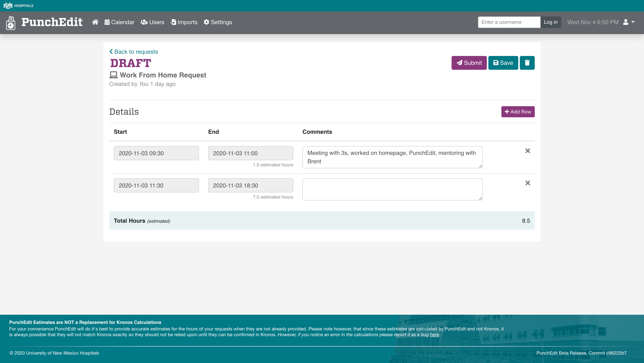Screen dimensions: 644x363
Task: Click the Comments column header
Action: click(317, 132)
